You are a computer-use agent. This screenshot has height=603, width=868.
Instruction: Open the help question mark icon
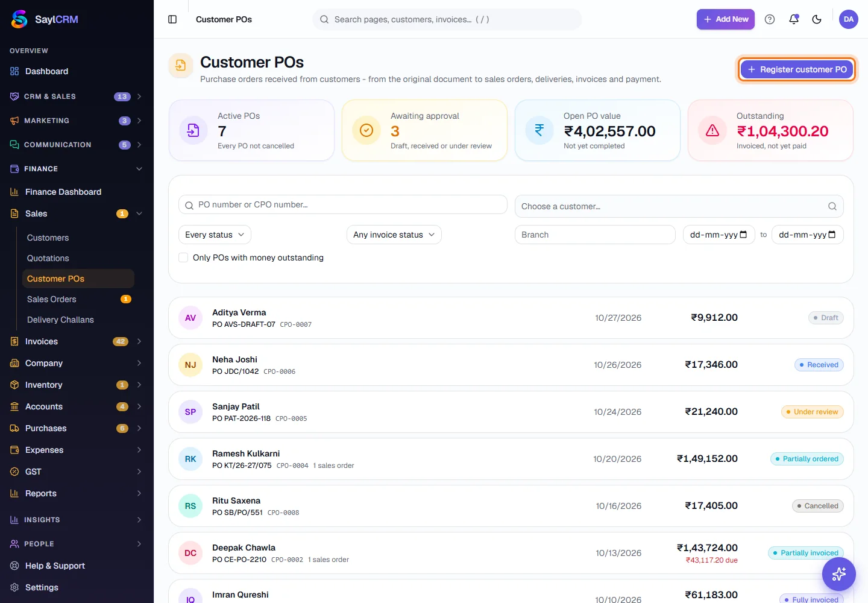tap(770, 19)
